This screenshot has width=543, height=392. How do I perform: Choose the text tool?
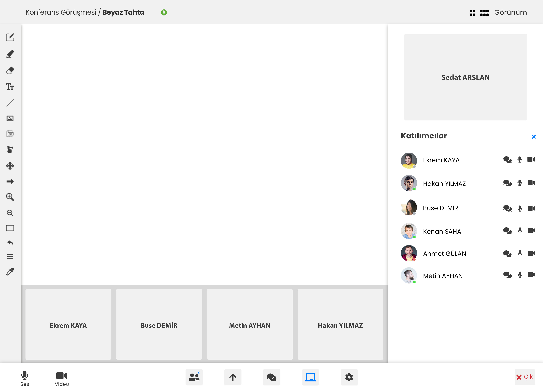point(10,87)
